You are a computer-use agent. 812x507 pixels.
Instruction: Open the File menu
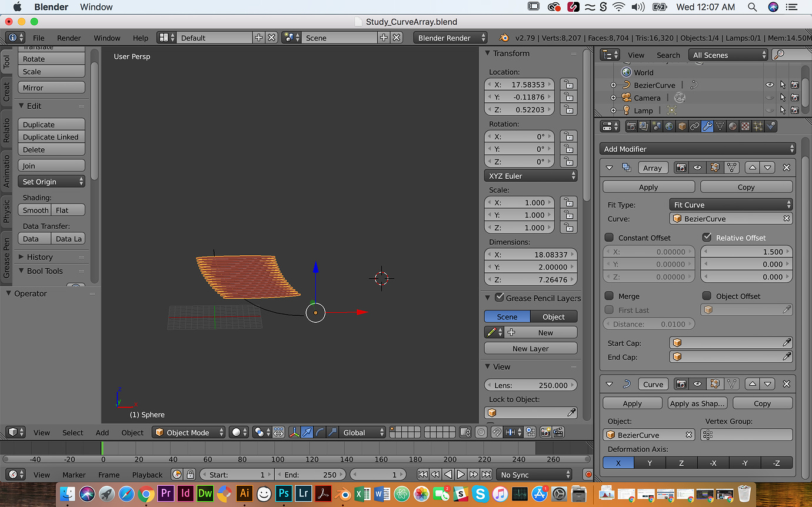click(x=39, y=38)
